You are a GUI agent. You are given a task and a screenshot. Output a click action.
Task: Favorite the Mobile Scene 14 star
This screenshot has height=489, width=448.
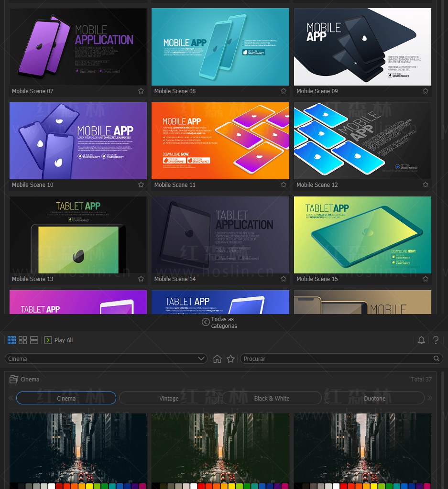click(x=283, y=279)
